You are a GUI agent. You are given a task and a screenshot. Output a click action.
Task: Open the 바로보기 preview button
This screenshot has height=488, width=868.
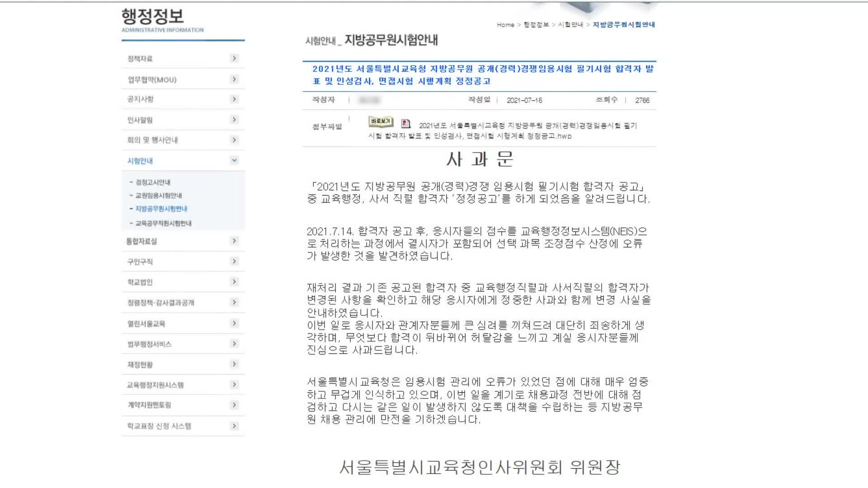(x=381, y=122)
